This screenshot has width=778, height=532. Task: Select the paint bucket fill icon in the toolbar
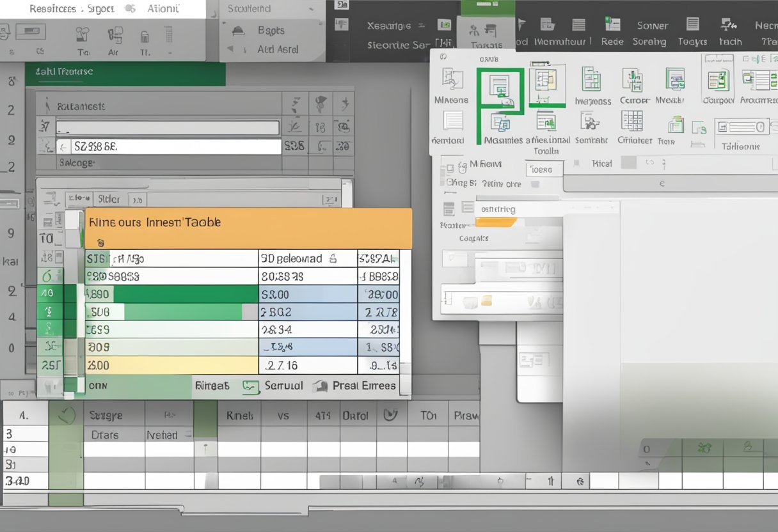pyautogui.click(x=83, y=33)
